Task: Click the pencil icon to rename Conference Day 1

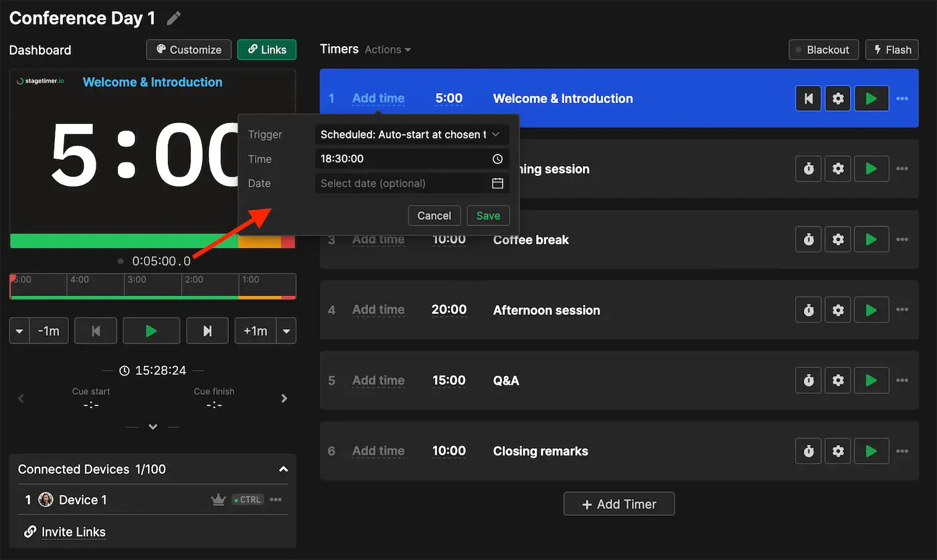Action: pyautogui.click(x=173, y=18)
